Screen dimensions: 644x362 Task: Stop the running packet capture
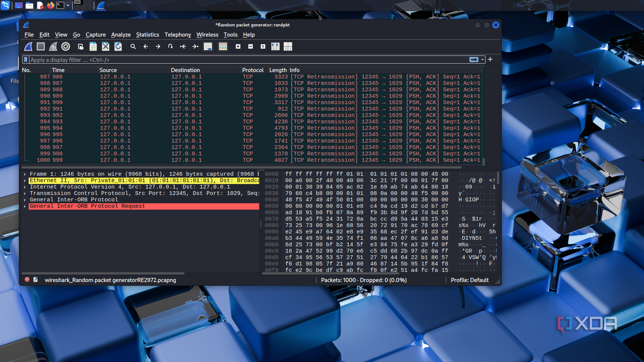[x=41, y=46]
